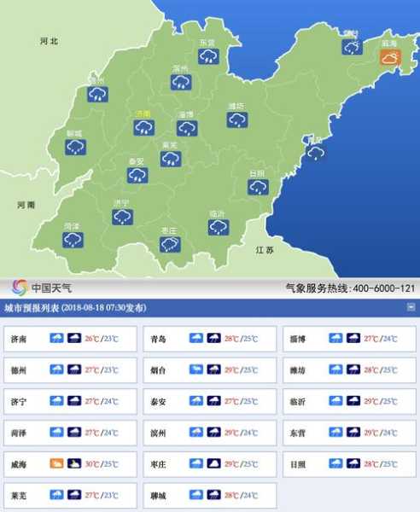Viewport: 420px width, 512px height.
Task: Click the night rain icon in the 济南 row
Action: (x=74, y=338)
